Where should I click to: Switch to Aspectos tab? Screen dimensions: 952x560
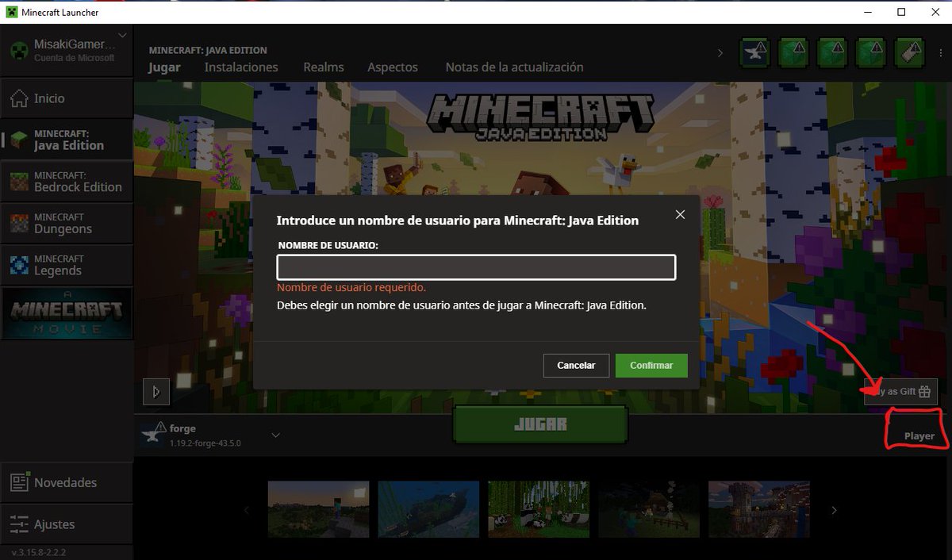tap(393, 67)
